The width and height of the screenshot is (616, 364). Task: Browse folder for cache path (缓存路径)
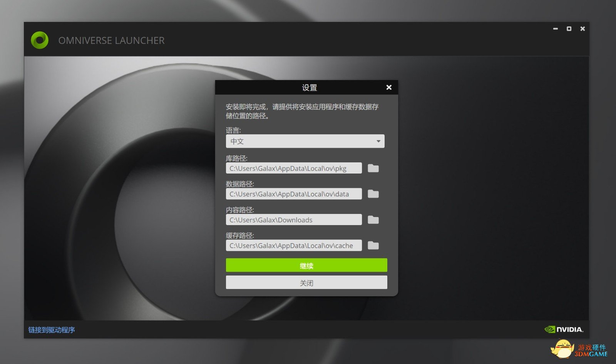(373, 245)
